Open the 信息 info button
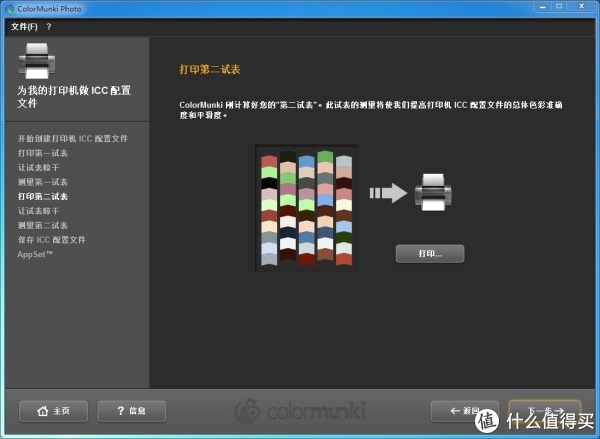Viewport: 600px width, 439px height. [131, 411]
